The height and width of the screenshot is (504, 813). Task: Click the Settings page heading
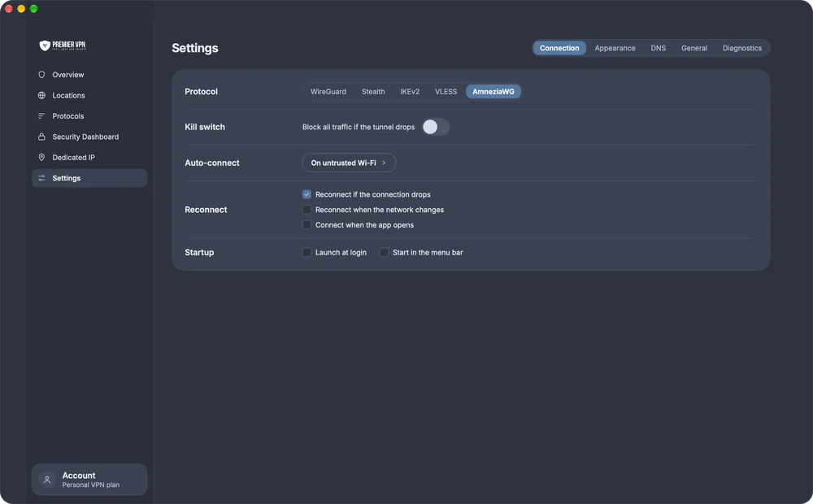195,48
